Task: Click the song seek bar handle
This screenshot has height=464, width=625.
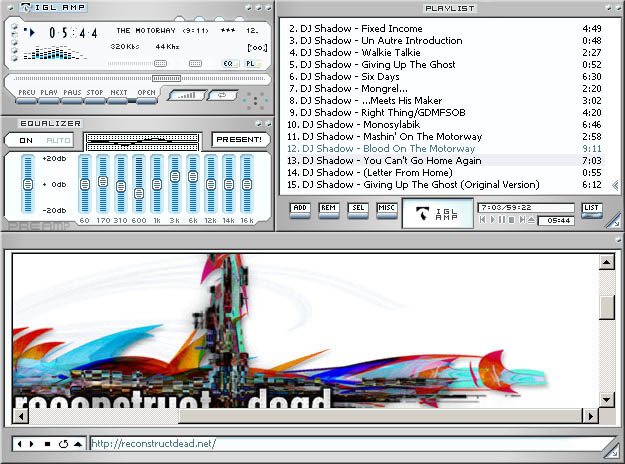Action: [x=166, y=79]
